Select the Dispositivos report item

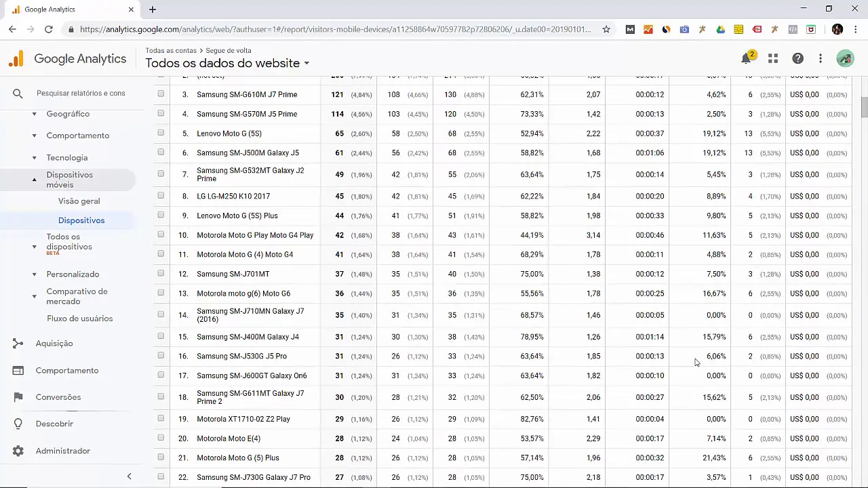(x=81, y=220)
